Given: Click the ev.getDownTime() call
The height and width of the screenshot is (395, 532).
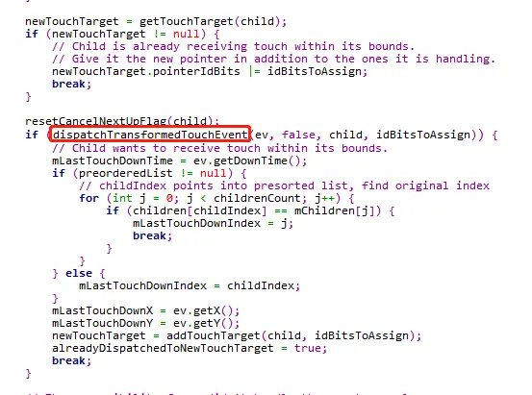Looking at the screenshot, I should pyautogui.click(x=250, y=160).
